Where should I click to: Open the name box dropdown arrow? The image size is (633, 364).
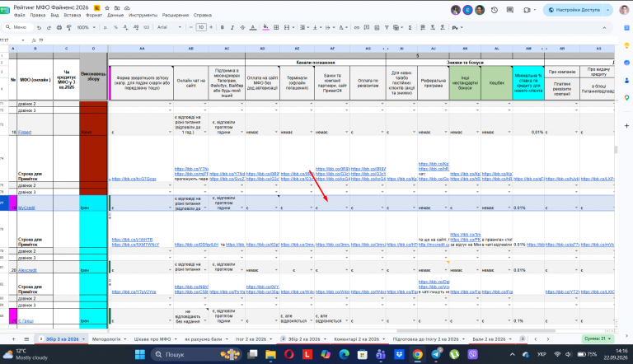23,40
